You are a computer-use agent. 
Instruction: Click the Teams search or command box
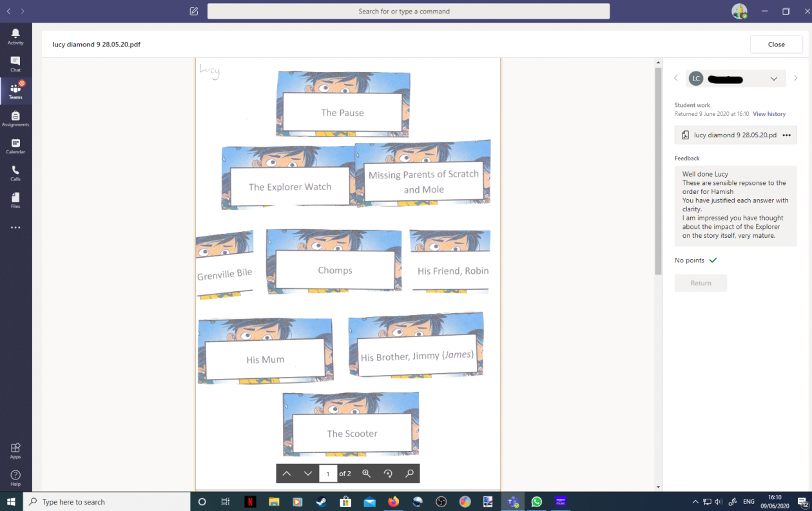coord(408,12)
